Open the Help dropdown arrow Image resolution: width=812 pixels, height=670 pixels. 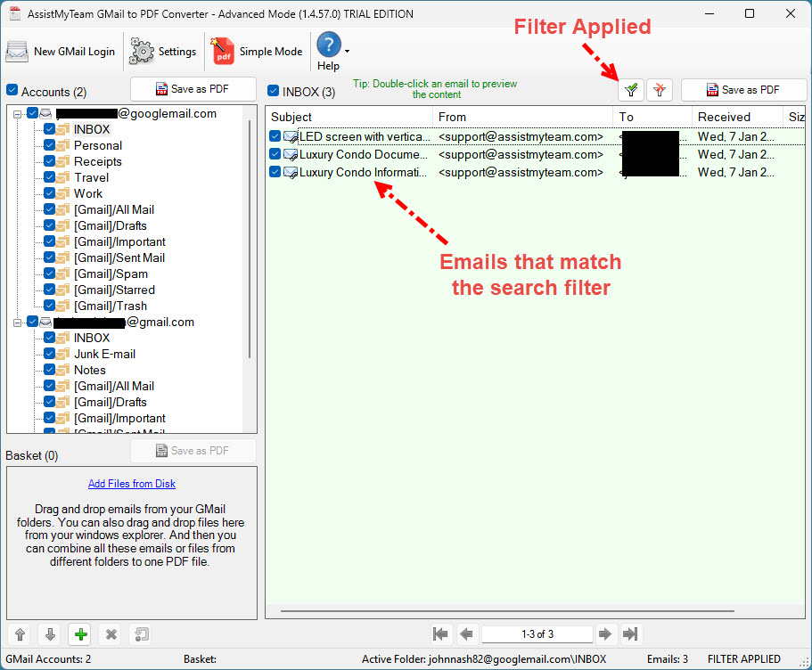tap(348, 52)
